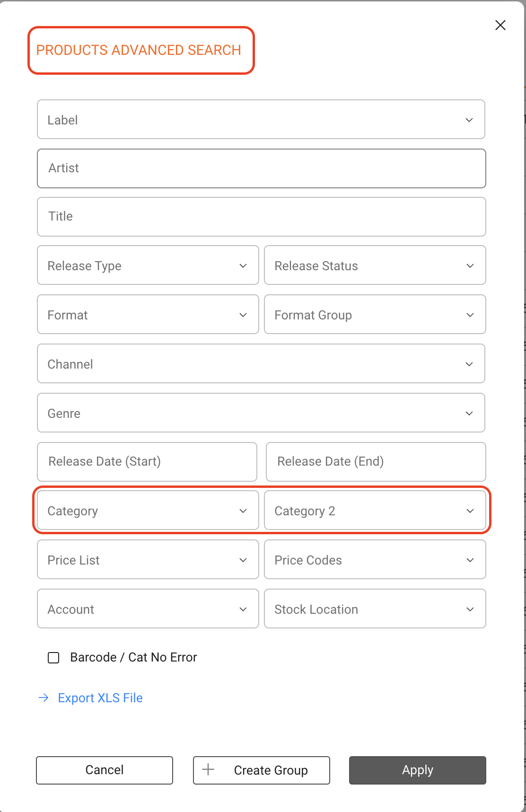Viewport: 526px width, 812px height.
Task: Click the Export XLS File link
Action: click(100, 698)
